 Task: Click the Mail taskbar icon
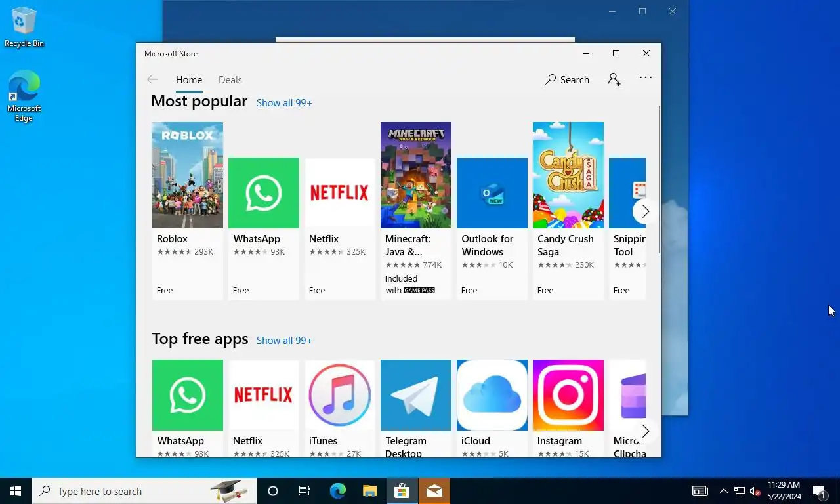434,491
